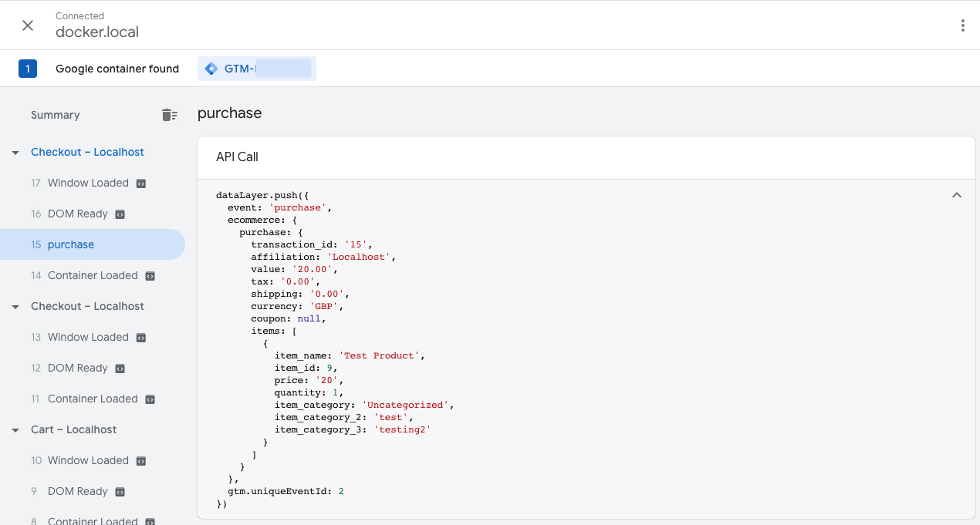Viewport: 980px width, 525px height.
Task: Open the three-dot overflow menu
Action: (962, 25)
